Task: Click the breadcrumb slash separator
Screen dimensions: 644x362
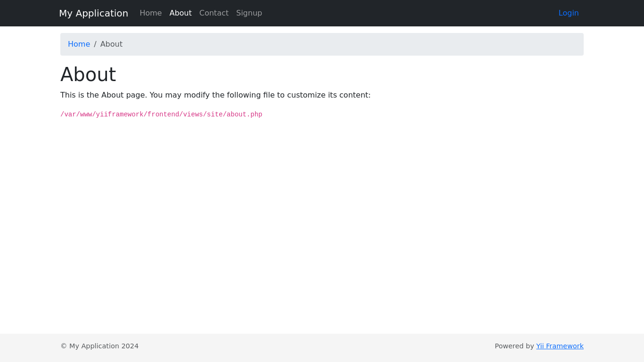Action: point(95,44)
